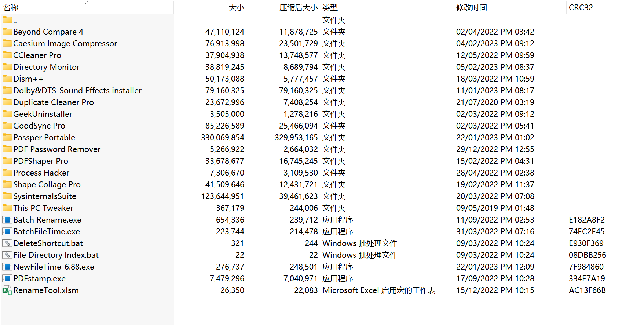Click the CCleaner Pro folder icon
Image resolution: width=644 pixels, height=325 pixels.
coord(7,55)
